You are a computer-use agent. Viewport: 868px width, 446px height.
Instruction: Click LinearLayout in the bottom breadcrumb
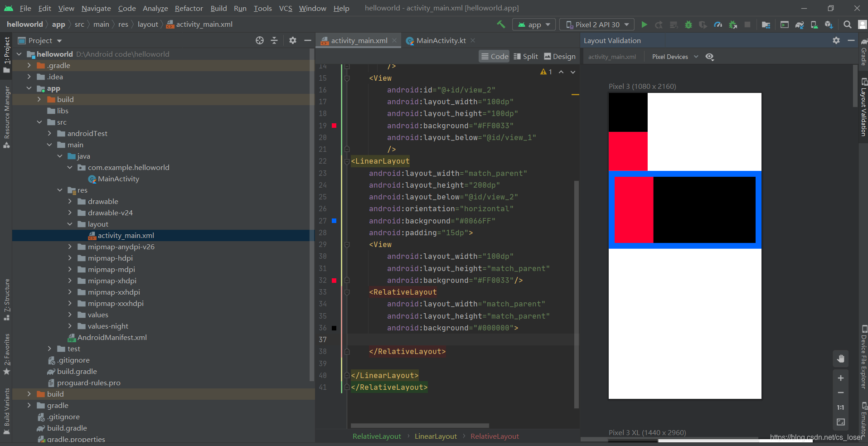[x=436, y=436]
